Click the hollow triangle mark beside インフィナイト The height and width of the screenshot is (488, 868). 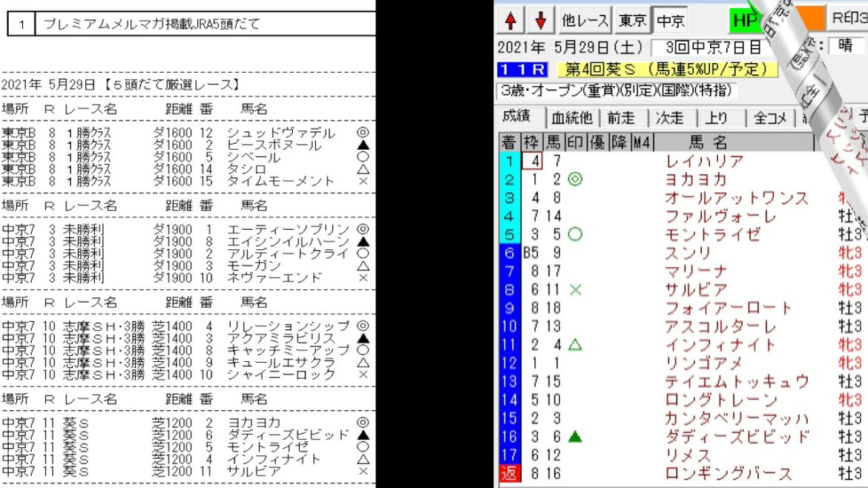click(x=574, y=345)
